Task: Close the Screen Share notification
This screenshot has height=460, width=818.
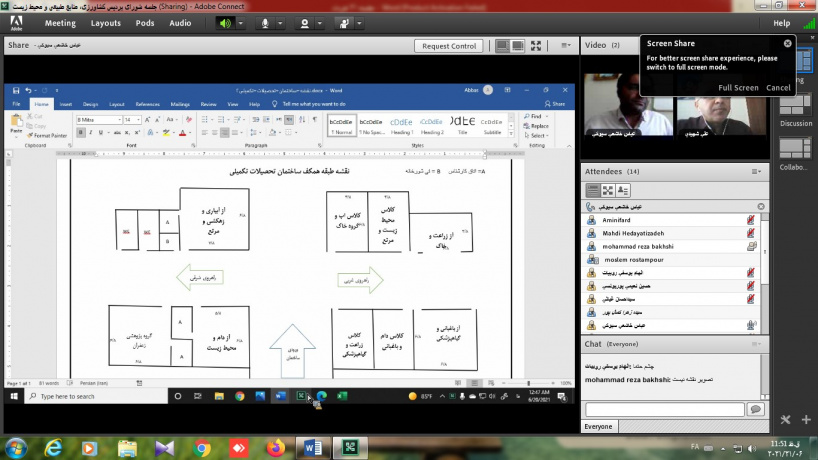Action: click(x=787, y=44)
